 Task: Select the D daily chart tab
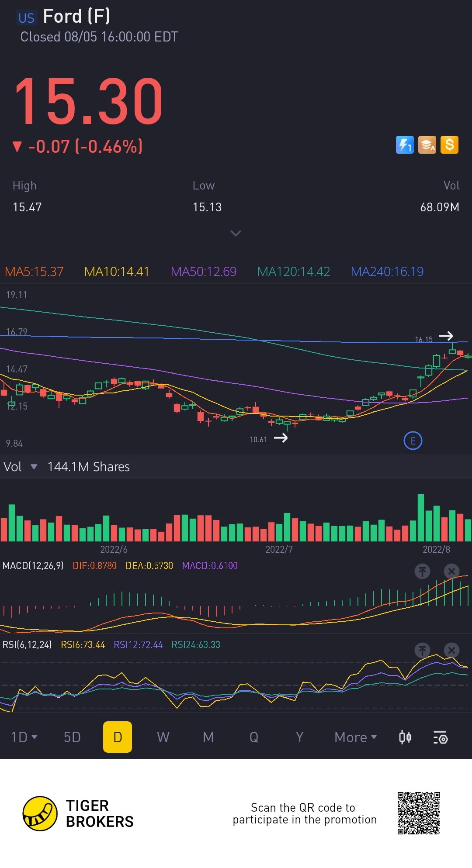pos(118,737)
